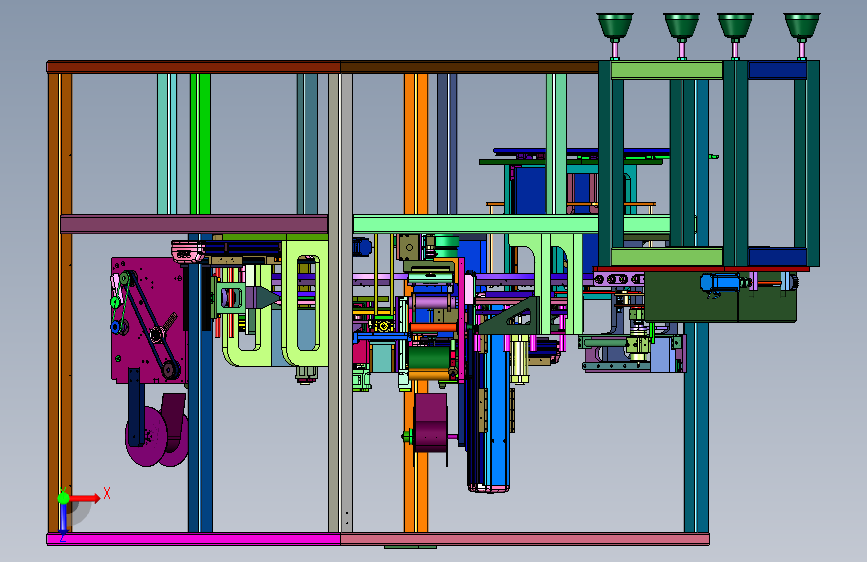867x562 pixels.
Task: Pick the tall orange vertical column
Action: point(416,144)
